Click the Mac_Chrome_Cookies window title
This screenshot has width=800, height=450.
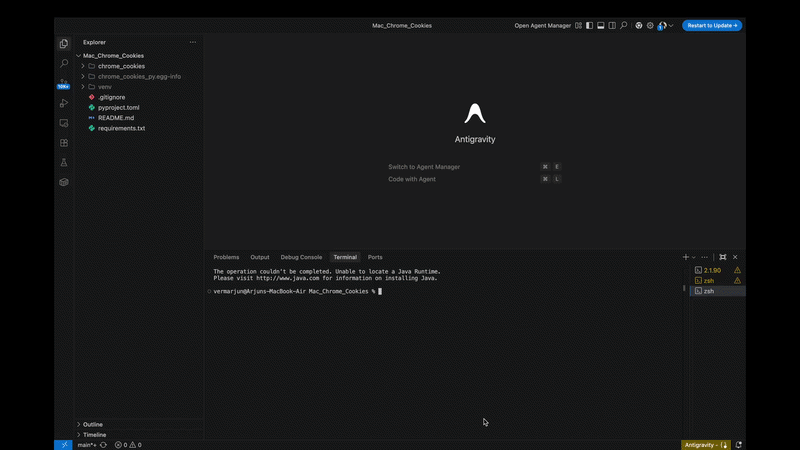click(x=402, y=26)
